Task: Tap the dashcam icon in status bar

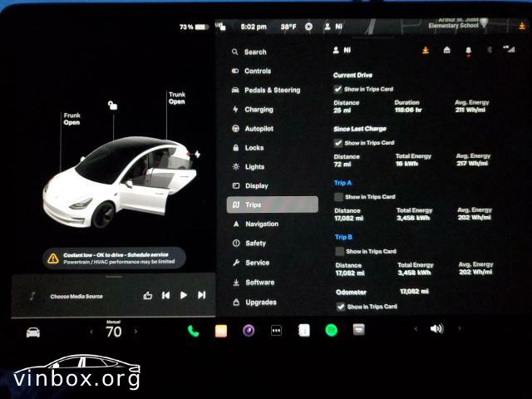Action: point(308,27)
